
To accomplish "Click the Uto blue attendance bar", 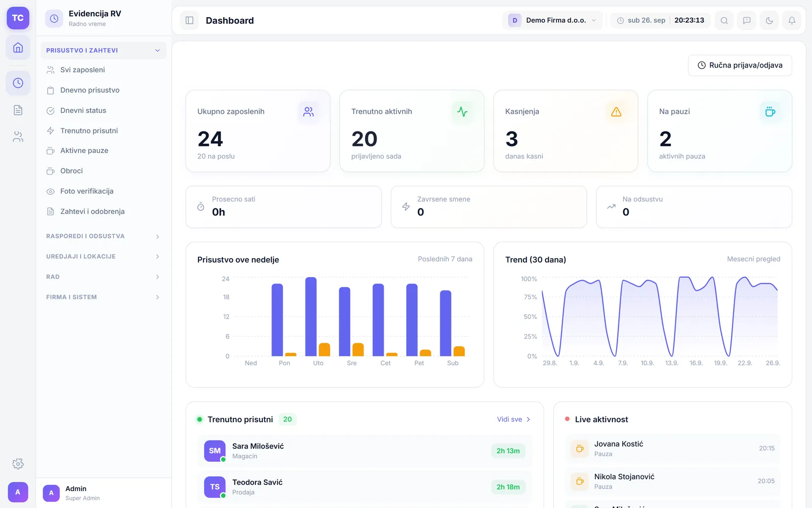I will [x=311, y=316].
